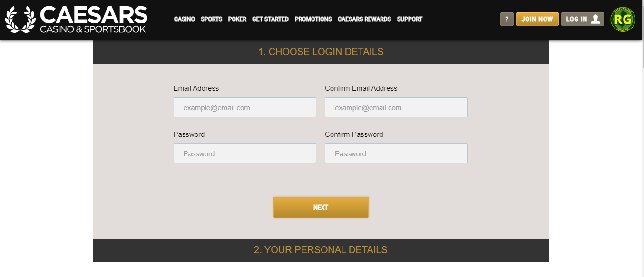The width and height of the screenshot is (644, 277).
Task: Open the Poker menu item
Action: coord(237,19)
